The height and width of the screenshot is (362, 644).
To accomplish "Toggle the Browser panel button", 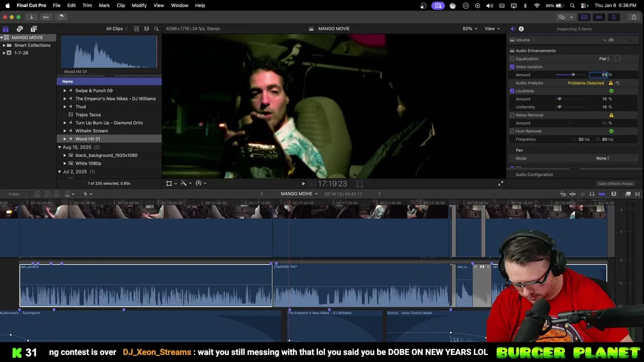I will 584,17.
